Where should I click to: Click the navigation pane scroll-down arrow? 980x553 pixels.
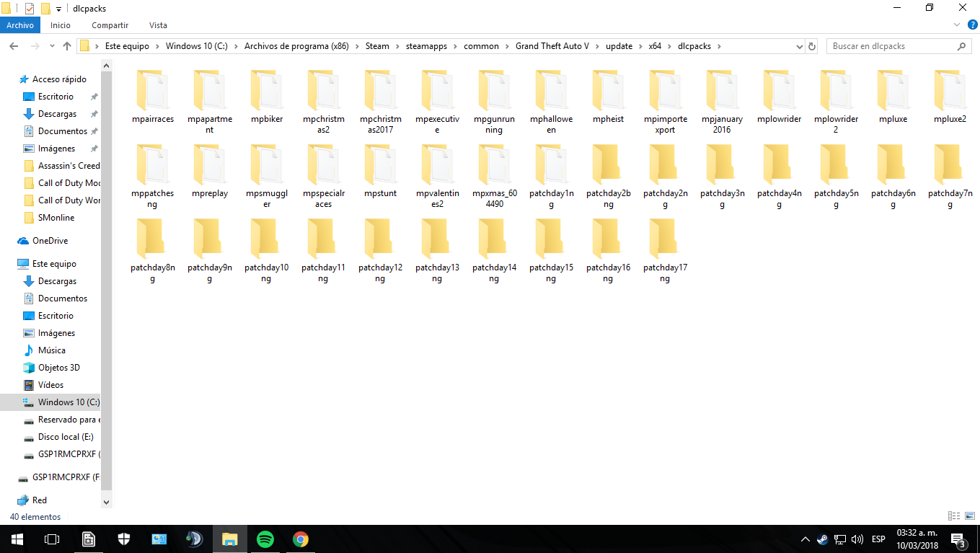pyautogui.click(x=107, y=503)
